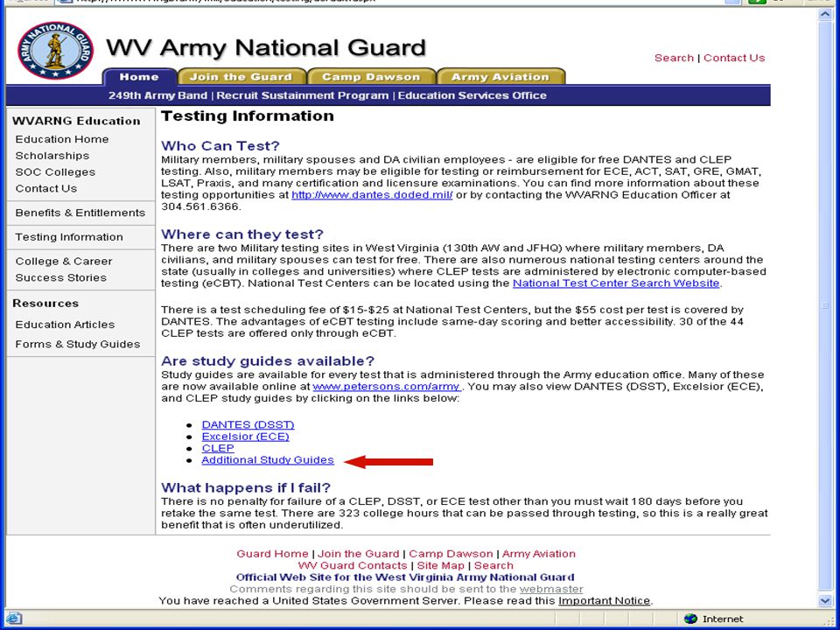Click the Who Can Test? heading

220,146
